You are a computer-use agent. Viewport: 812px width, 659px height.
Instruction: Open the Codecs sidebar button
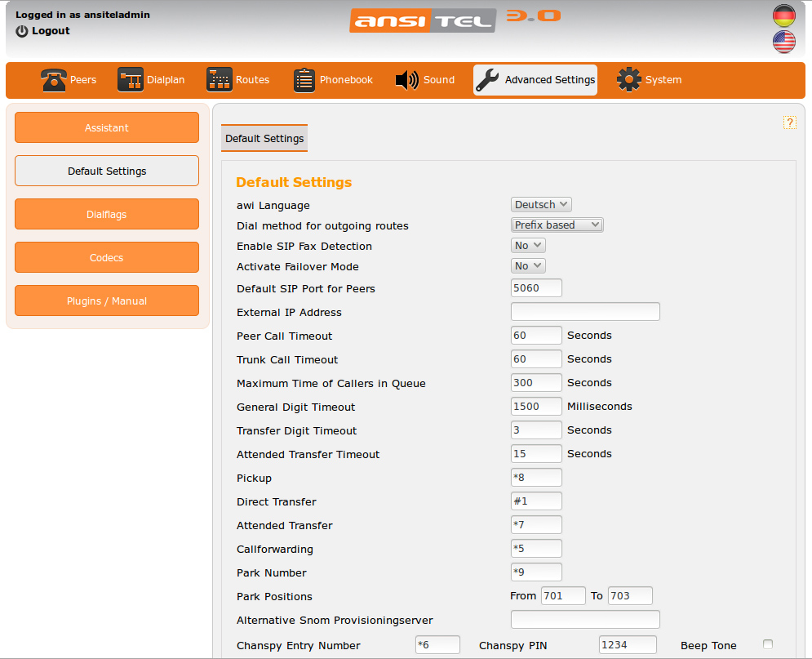pyautogui.click(x=107, y=257)
